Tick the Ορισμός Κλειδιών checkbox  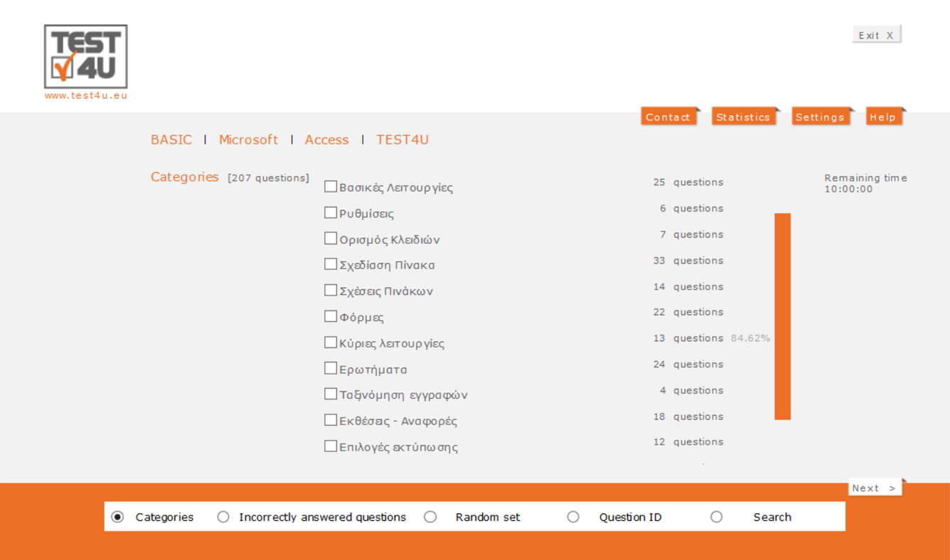click(331, 238)
